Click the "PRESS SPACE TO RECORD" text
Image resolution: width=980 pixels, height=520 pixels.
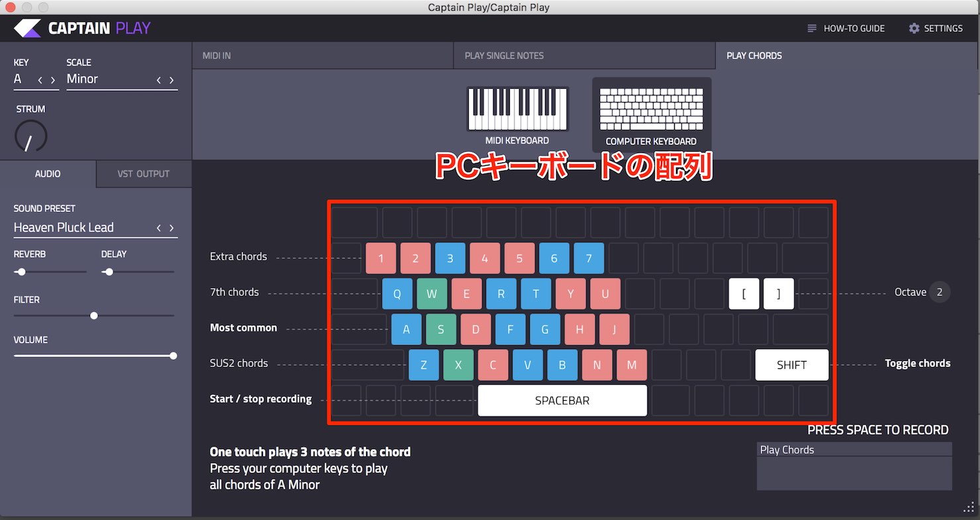pyautogui.click(x=878, y=430)
